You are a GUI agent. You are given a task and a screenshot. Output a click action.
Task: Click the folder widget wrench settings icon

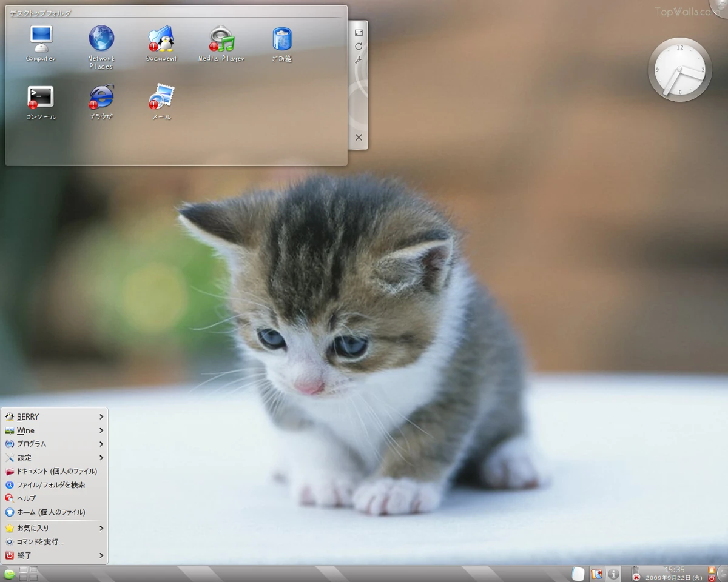click(x=359, y=60)
